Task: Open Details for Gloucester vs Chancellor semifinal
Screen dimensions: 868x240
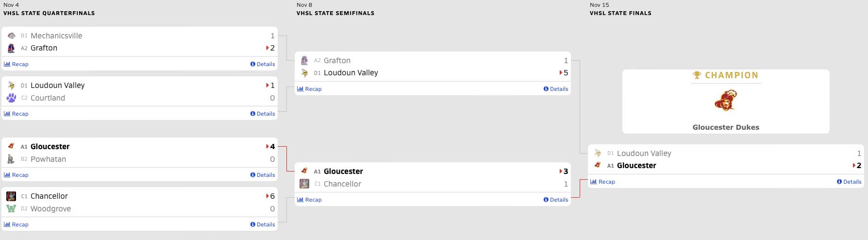Action: 556,200
